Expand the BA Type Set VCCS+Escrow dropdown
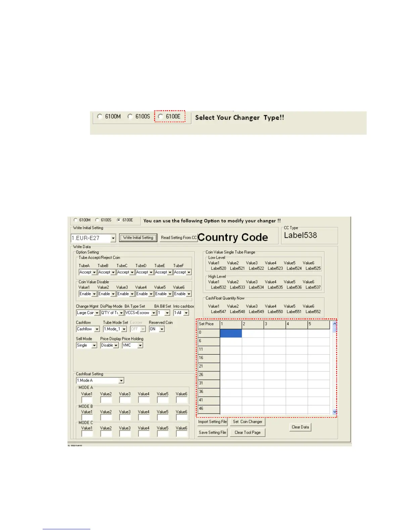411x532 pixels. point(153,313)
